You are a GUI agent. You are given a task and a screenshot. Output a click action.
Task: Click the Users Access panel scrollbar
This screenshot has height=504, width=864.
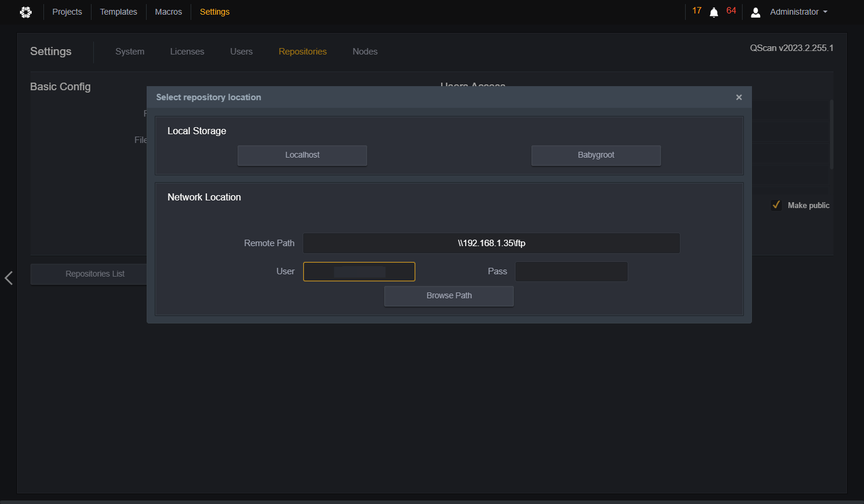pos(832,135)
